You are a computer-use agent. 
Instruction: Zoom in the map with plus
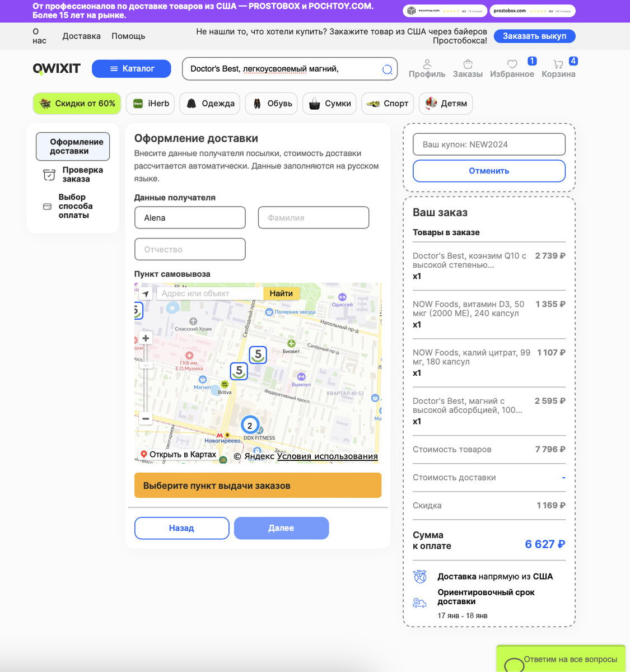coord(146,338)
